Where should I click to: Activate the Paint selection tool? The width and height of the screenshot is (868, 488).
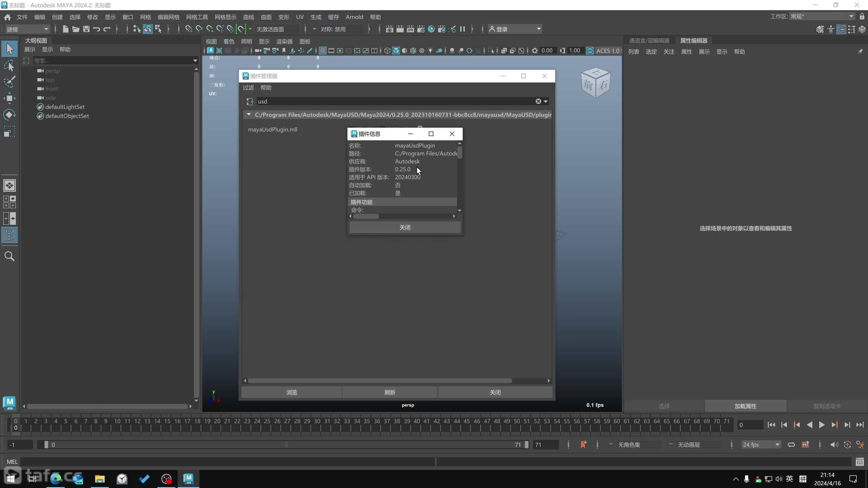9,82
